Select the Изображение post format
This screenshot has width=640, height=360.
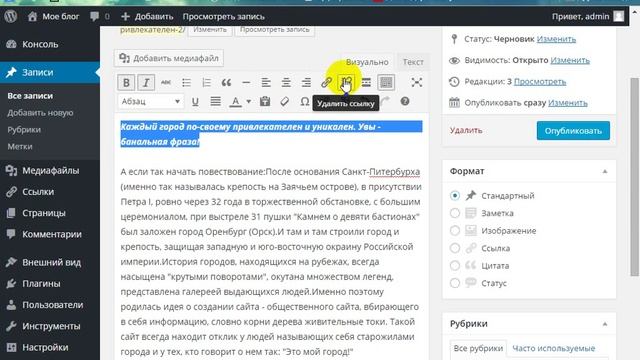tap(455, 231)
